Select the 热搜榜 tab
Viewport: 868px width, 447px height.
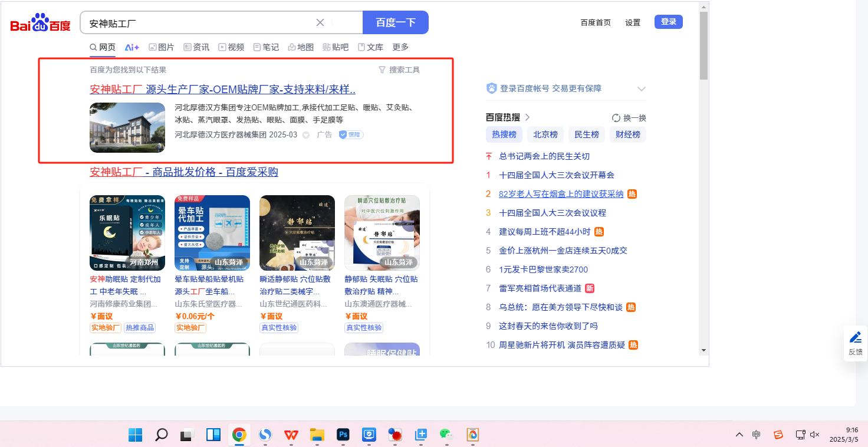click(x=504, y=134)
